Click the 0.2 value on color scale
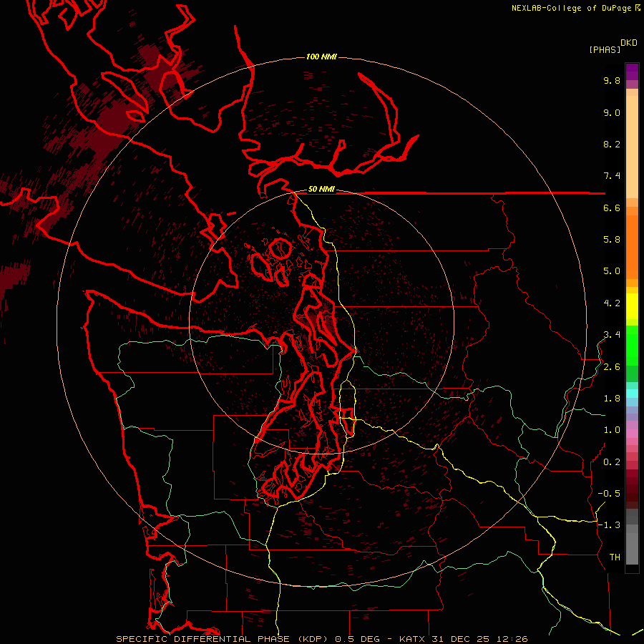This screenshot has width=644, height=644. [x=612, y=462]
